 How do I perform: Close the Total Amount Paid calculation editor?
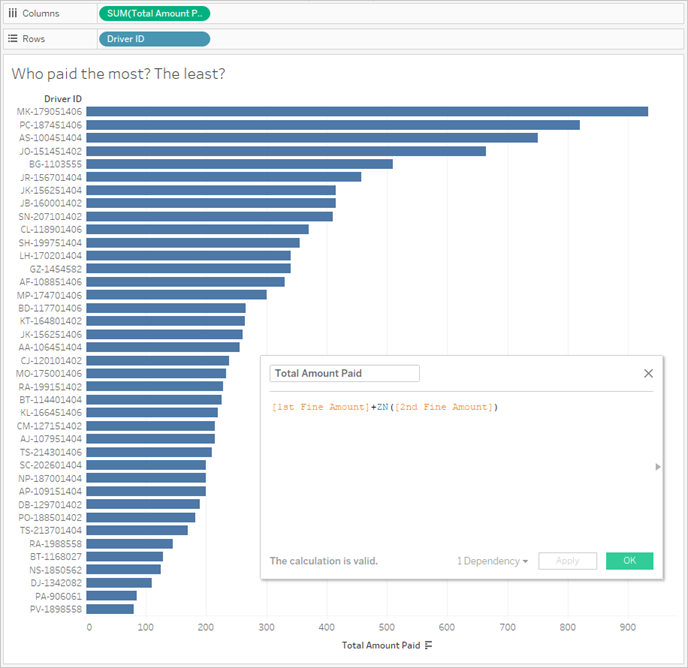click(648, 373)
